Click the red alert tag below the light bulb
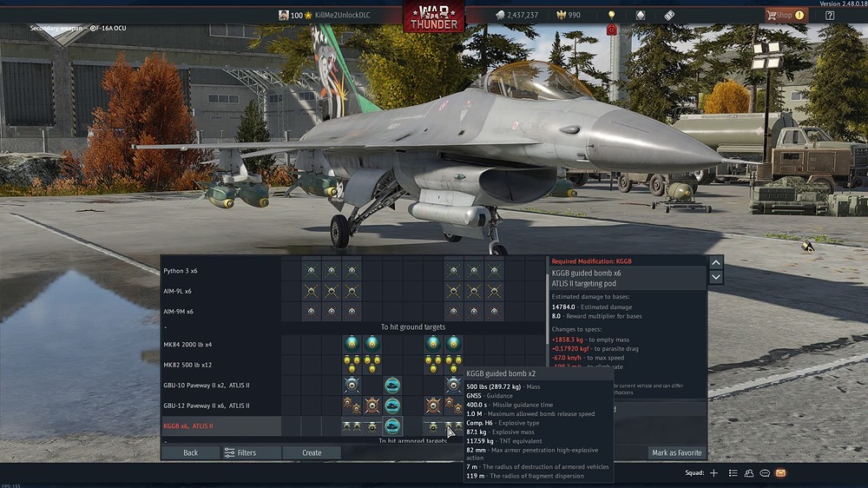 pos(611,30)
